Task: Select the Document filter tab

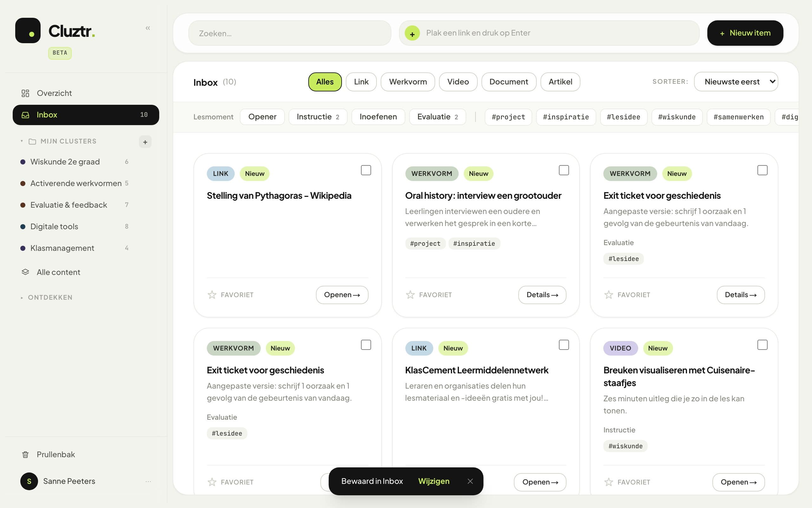Action: (509, 82)
